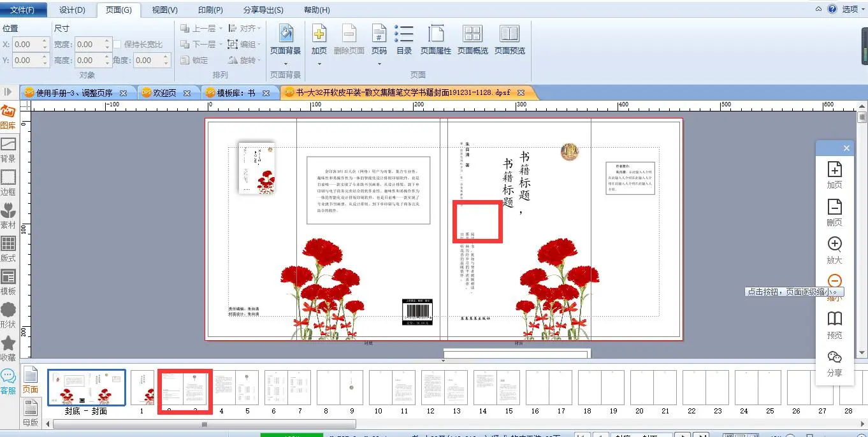Screen dimensions: 868x437
Task: Close the 模板库：书 document tab
Action: (x=267, y=93)
